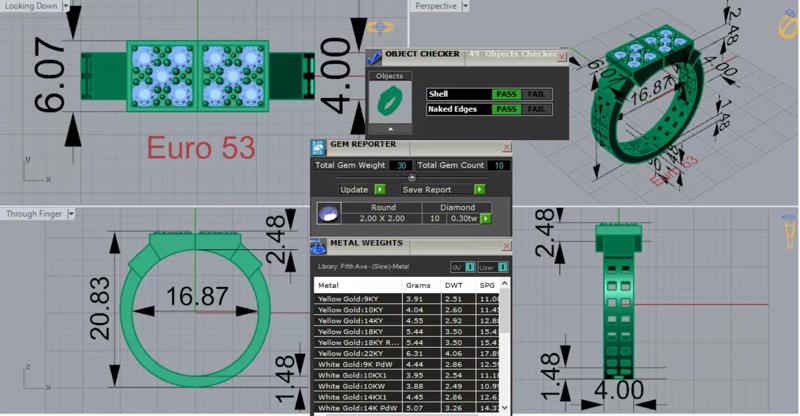Open the Looking Down viewport dropdown
The width and height of the screenshot is (800, 416).
pyautogui.click(x=65, y=6)
